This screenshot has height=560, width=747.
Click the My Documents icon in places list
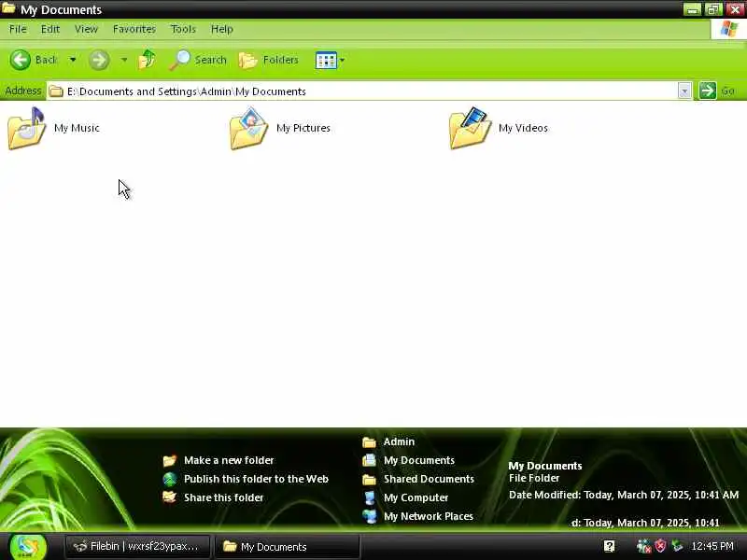point(369,460)
